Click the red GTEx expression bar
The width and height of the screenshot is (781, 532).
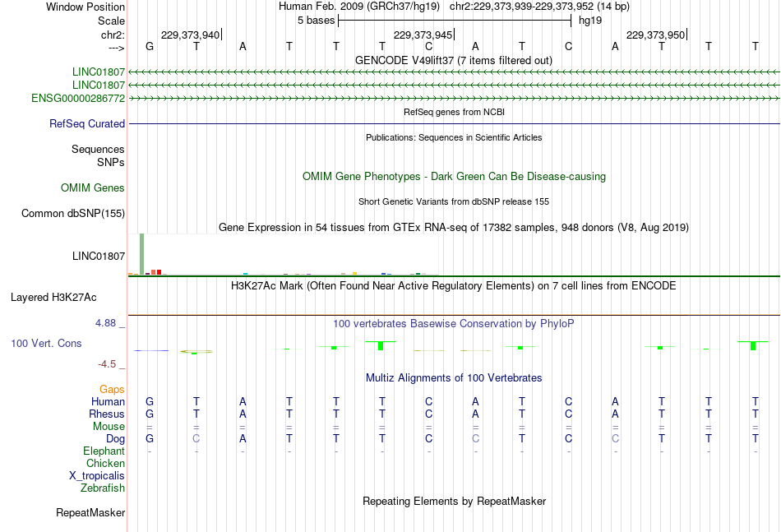(x=159, y=272)
